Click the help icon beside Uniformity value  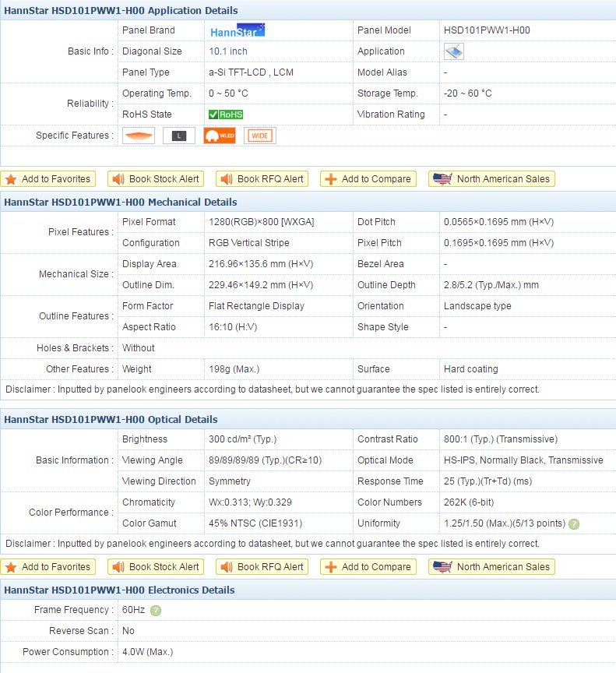(x=574, y=524)
